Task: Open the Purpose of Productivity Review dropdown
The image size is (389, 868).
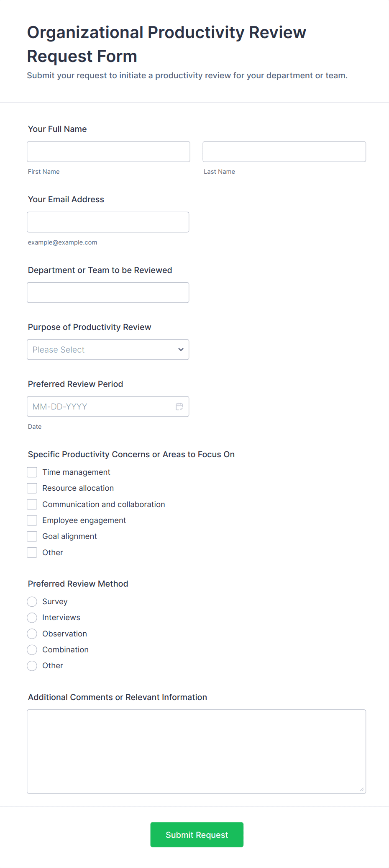Action: pos(107,349)
